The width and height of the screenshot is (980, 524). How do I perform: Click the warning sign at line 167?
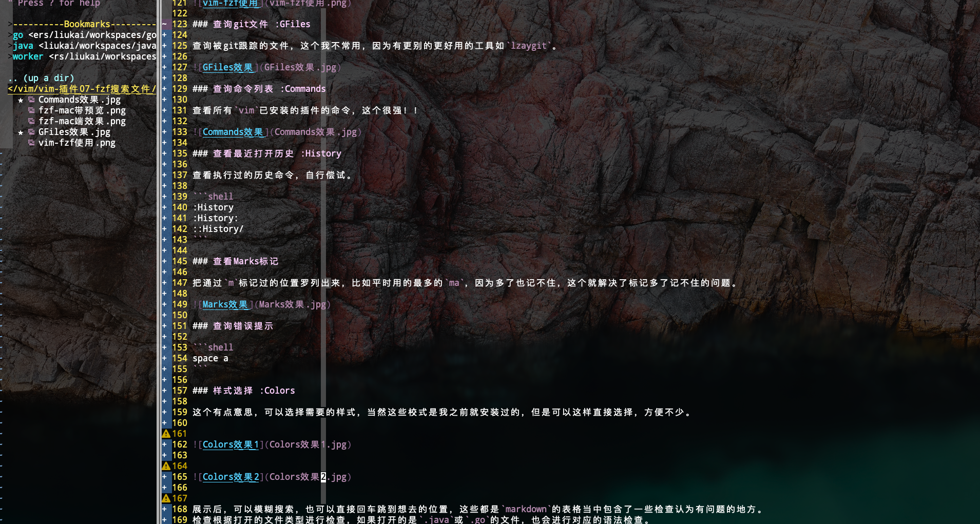tap(166, 498)
